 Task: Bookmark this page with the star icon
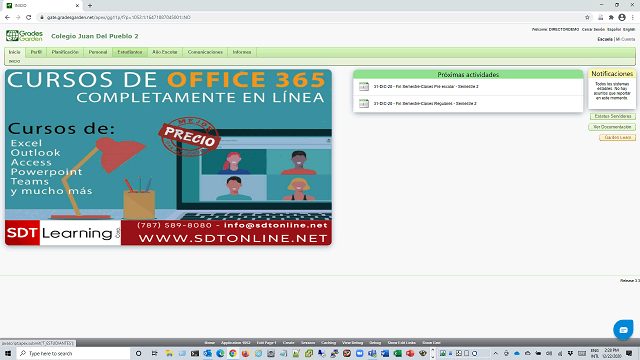(x=587, y=18)
